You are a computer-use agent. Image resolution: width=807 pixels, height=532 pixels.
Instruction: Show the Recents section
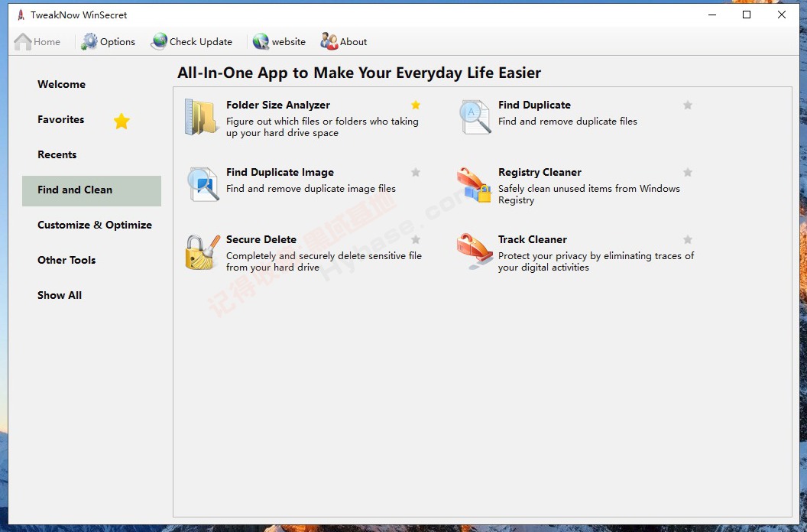[57, 154]
